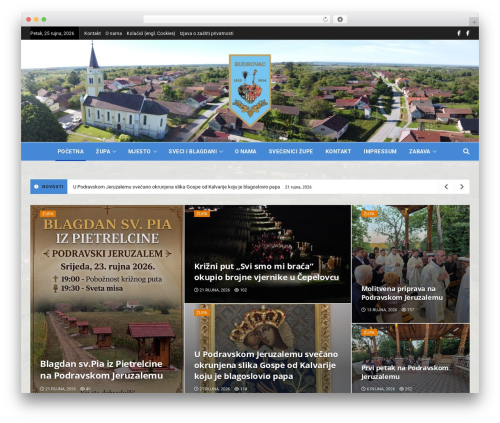Click Kontakt link in top black bar

(x=92, y=33)
